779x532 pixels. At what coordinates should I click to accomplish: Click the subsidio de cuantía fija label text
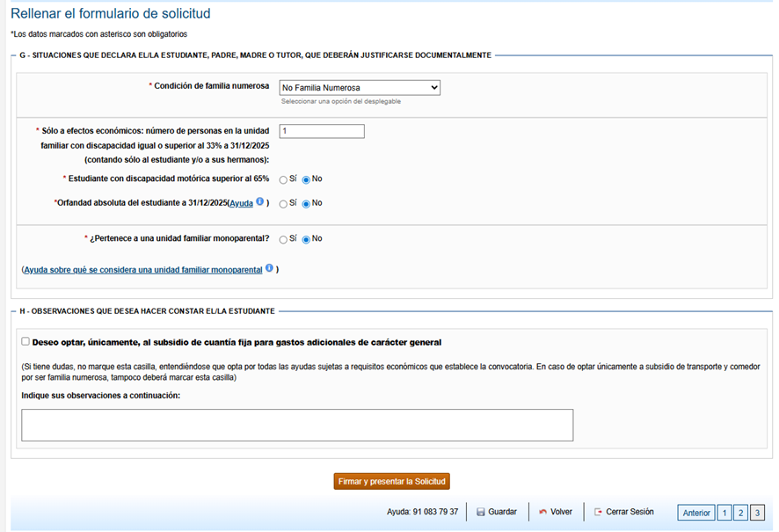pyautogui.click(x=237, y=342)
